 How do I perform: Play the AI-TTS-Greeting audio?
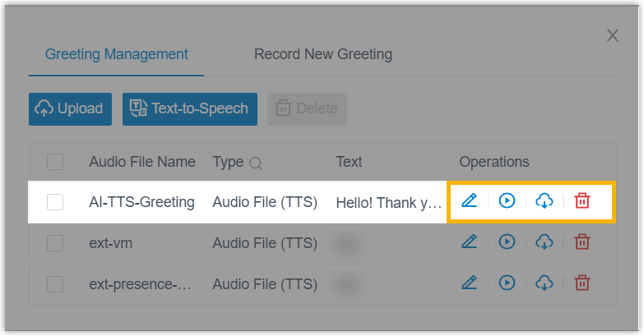click(x=507, y=200)
